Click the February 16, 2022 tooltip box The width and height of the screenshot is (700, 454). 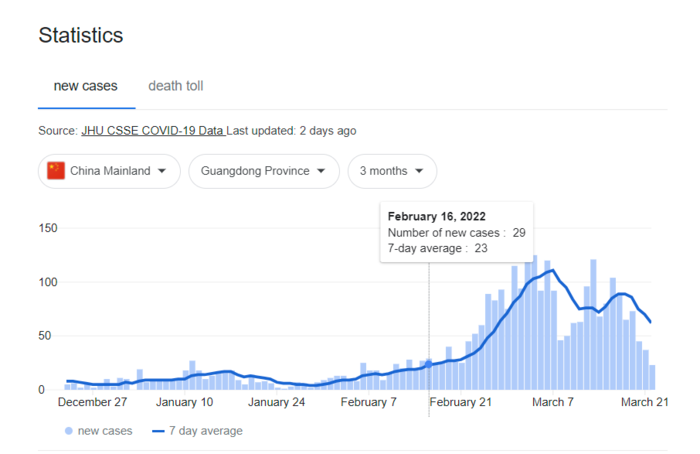[x=456, y=232]
